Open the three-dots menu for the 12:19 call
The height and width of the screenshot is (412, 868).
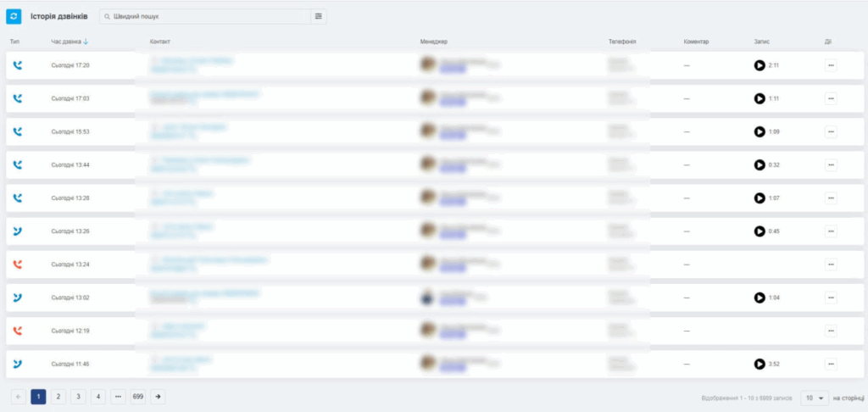(830, 331)
